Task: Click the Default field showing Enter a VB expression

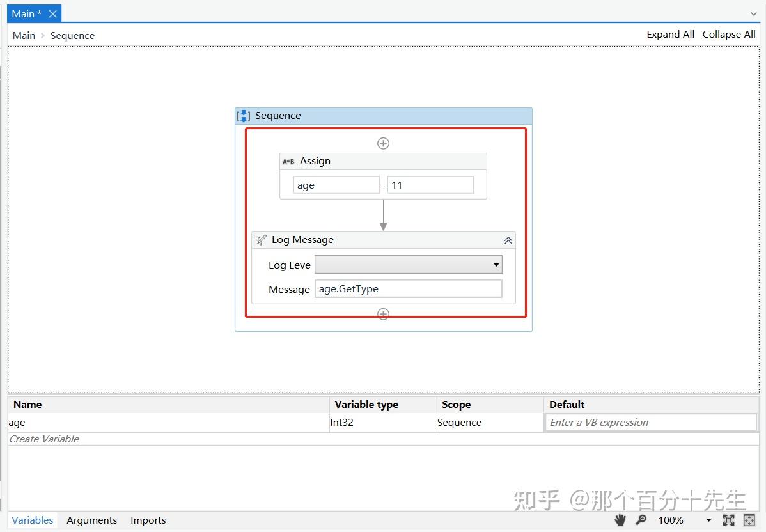Action: click(x=650, y=422)
